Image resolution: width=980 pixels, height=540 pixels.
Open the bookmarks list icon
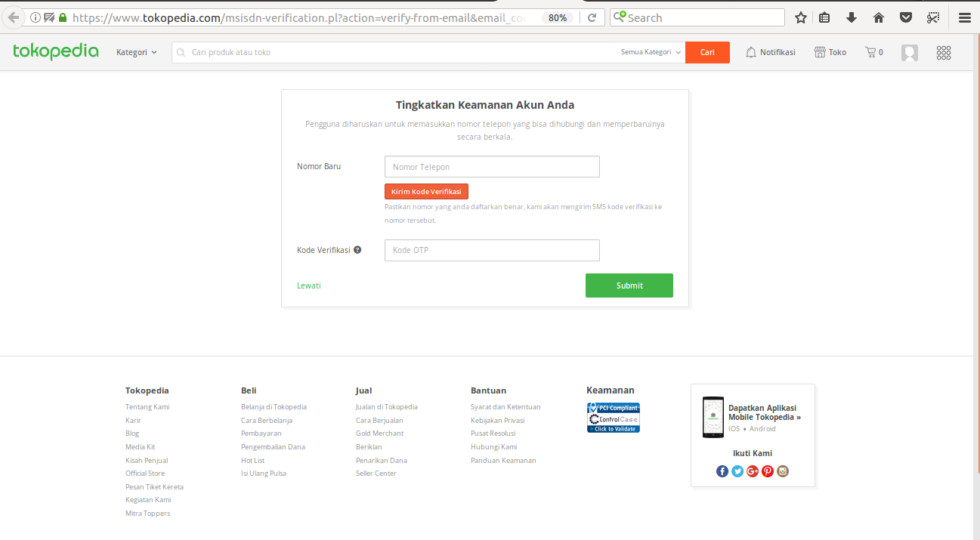click(824, 17)
